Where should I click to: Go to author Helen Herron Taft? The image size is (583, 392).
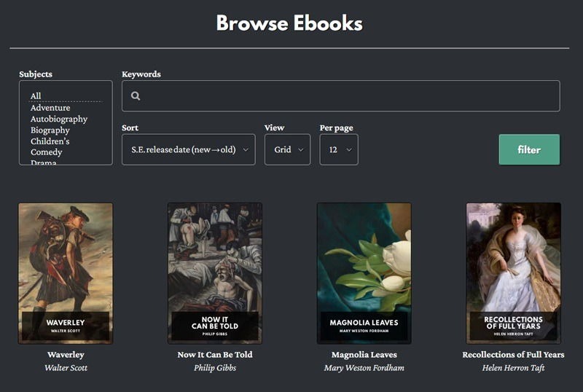[513, 368]
